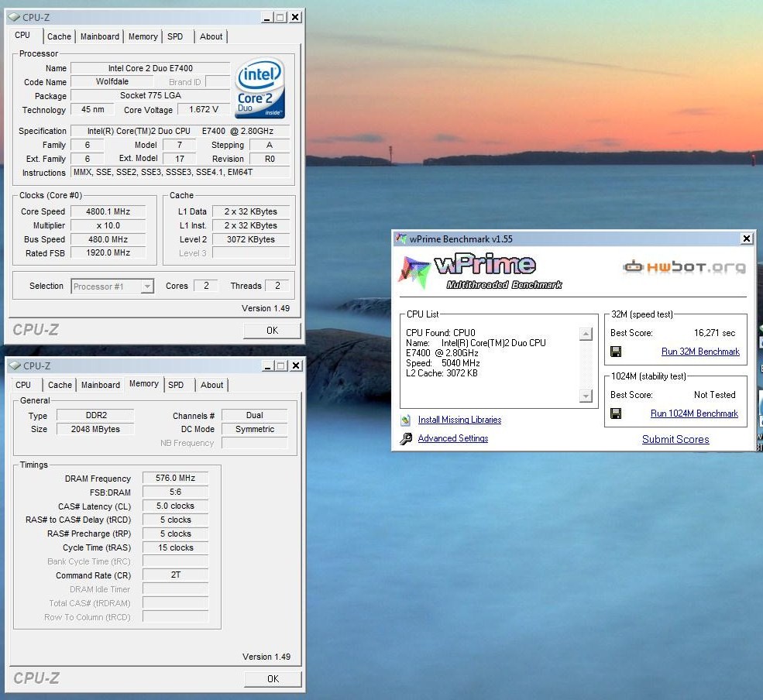Click OK in the upper CPU-Z window
The image size is (763, 700).
[273, 331]
